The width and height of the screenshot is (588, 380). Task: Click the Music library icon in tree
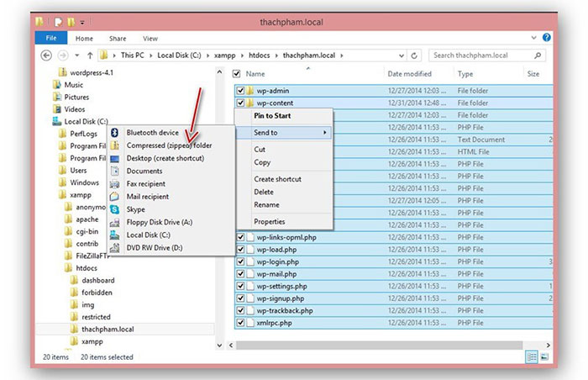coord(57,85)
